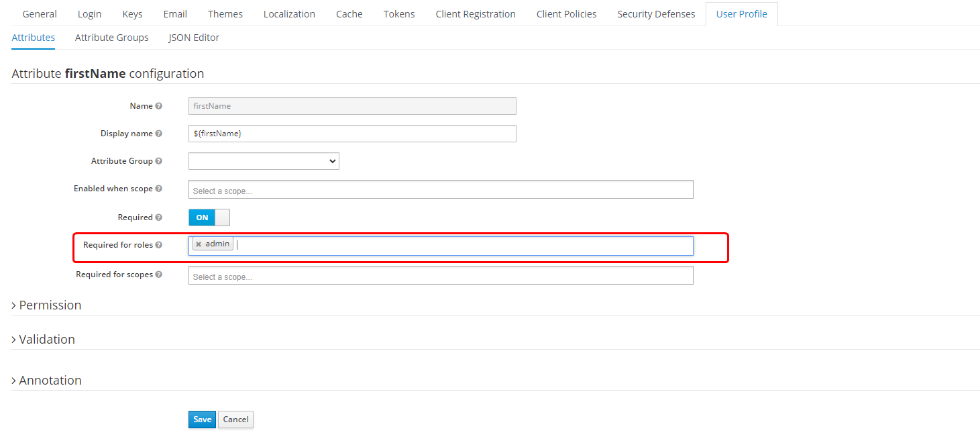980x441 pixels.
Task: Switch to the JSON Editor tab
Action: 193,38
